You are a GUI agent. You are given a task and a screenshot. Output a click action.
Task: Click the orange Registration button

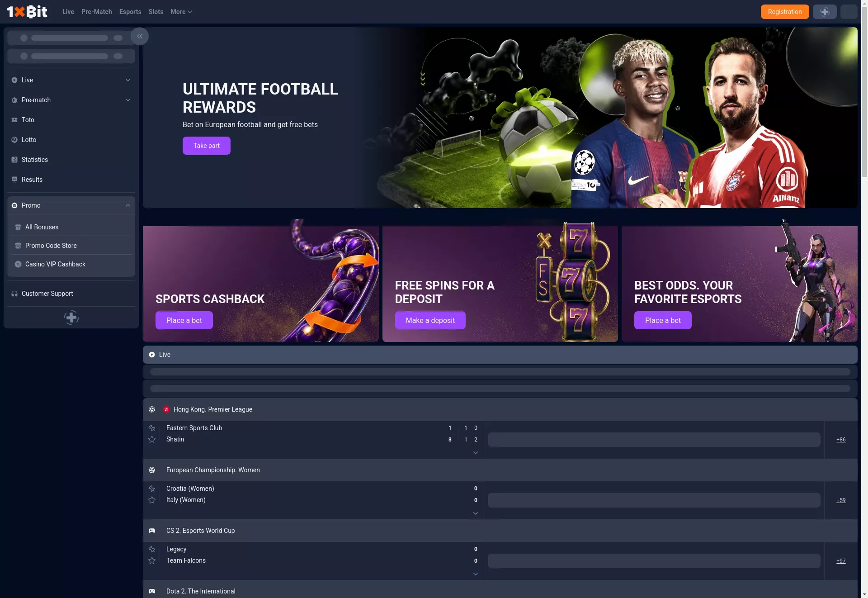tap(785, 12)
